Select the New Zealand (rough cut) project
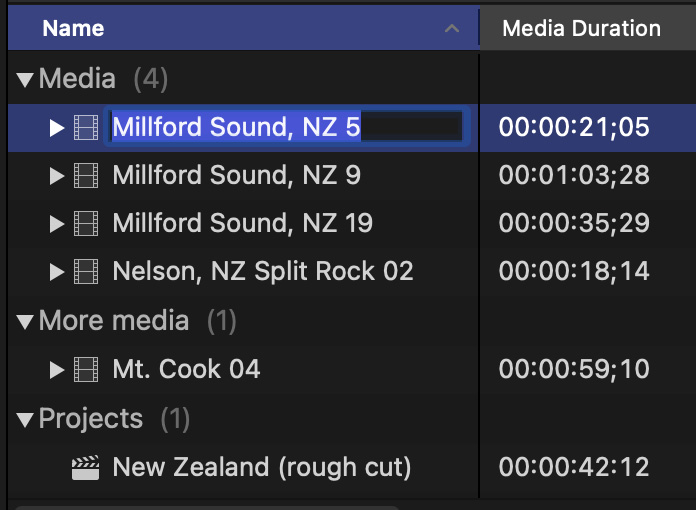696x510 pixels. pos(262,467)
